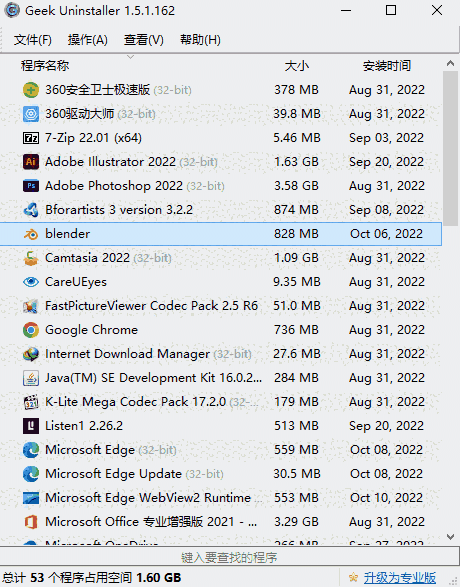Click the sort indicator arrow above 程序名称
The height and width of the screenshot is (587, 460).
point(130,57)
